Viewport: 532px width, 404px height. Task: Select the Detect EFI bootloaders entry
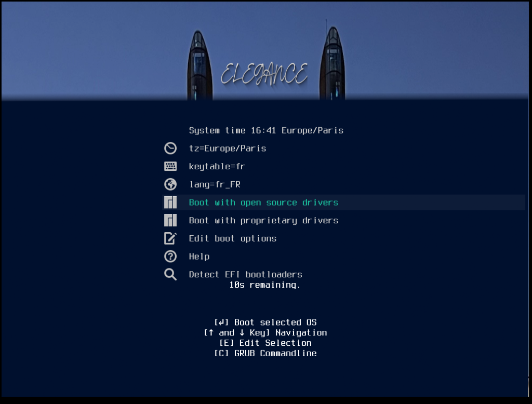245,274
